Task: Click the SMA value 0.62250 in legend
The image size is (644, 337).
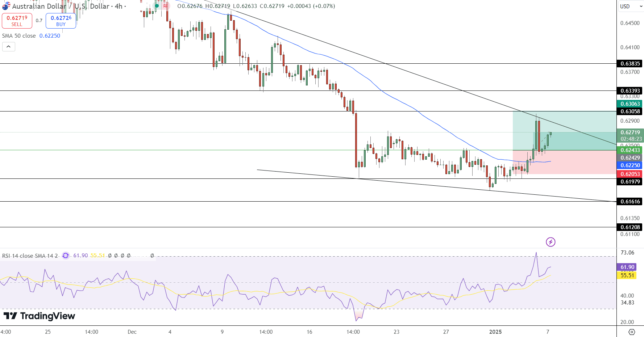Action: [x=50, y=36]
